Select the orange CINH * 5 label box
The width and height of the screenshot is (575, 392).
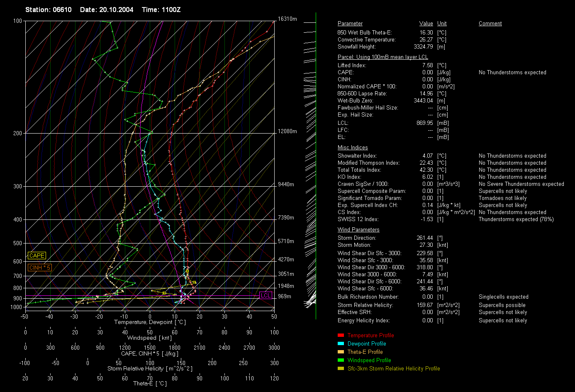tap(39, 268)
